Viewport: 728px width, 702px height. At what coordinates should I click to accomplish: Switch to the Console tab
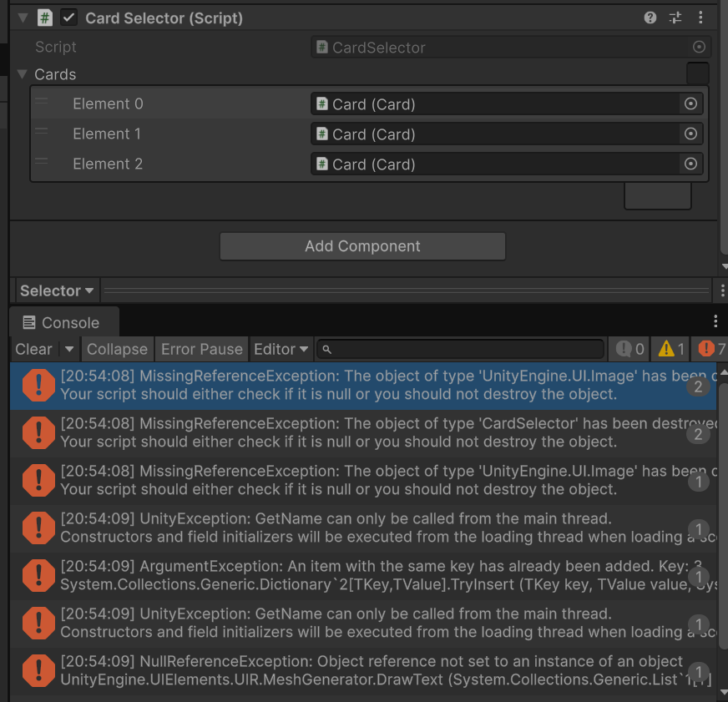pos(62,323)
